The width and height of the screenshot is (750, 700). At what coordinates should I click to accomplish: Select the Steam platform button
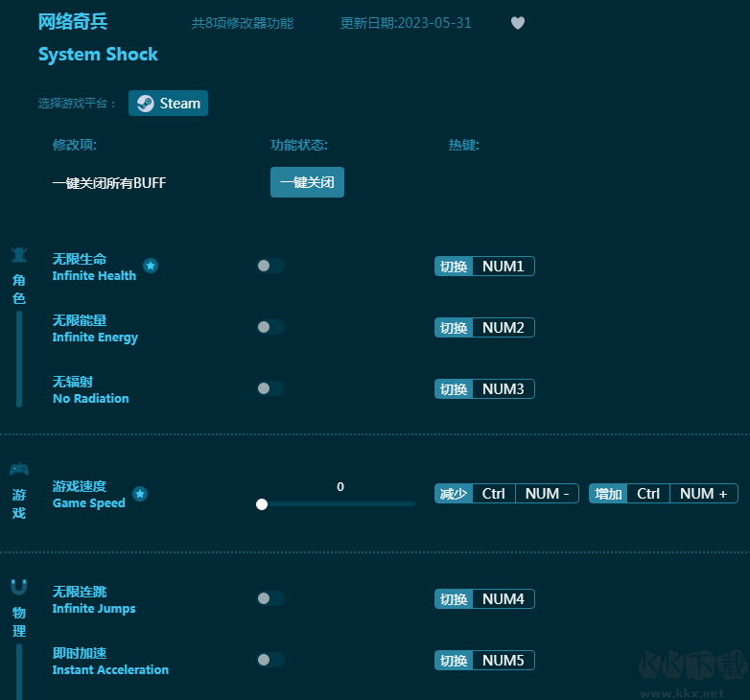(169, 104)
